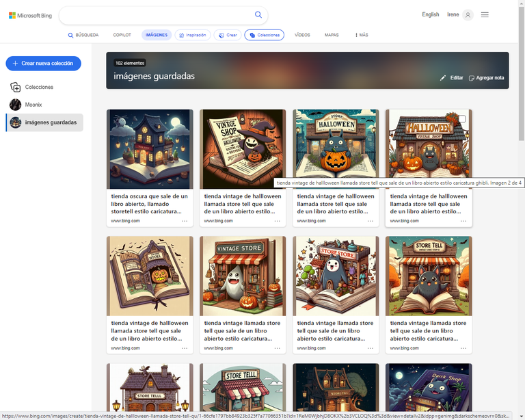Click the search magnifier icon in search box
Viewport: 525px width, 420px height.
coord(258,15)
